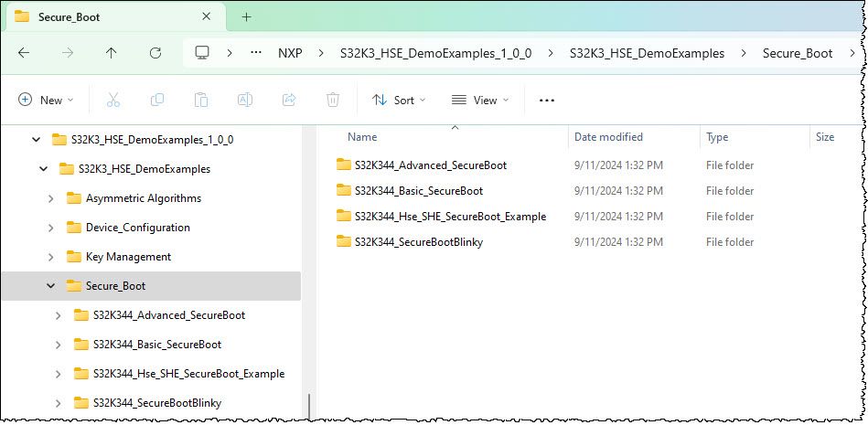Image resolution: width=868 pixels, height=425 pixels.
Task: Show hidden path ellipsis in address bar
Action: (255, 53)
